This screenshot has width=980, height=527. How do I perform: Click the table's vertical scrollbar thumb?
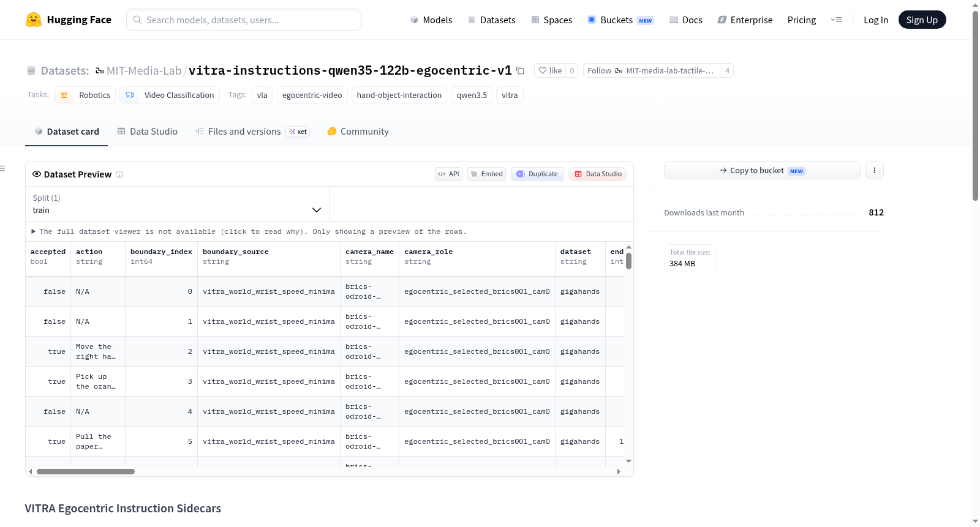(628, 261)
